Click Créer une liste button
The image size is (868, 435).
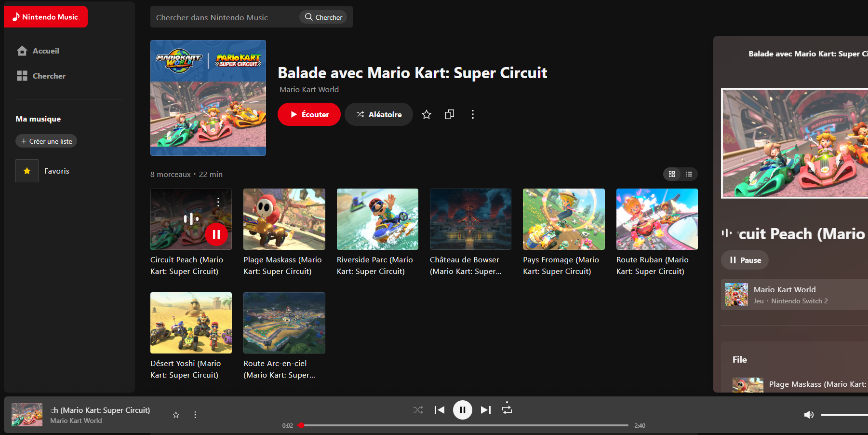[x=46, y=141]
